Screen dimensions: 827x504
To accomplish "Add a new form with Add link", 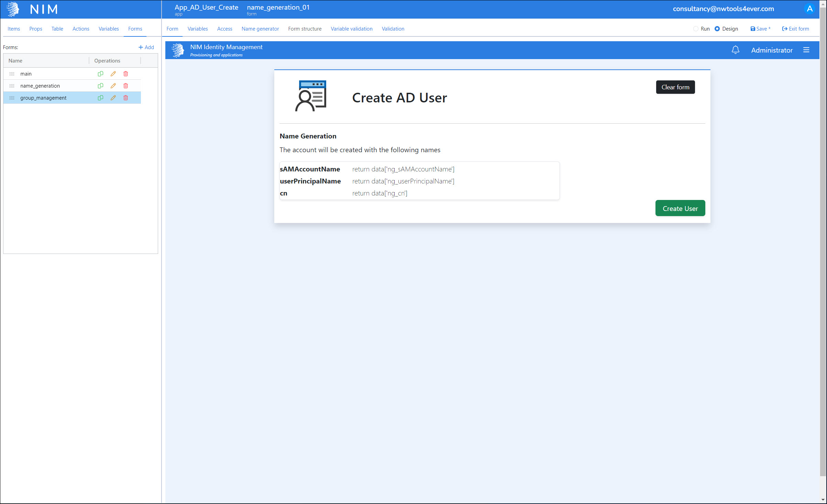I will coord(146,47).
